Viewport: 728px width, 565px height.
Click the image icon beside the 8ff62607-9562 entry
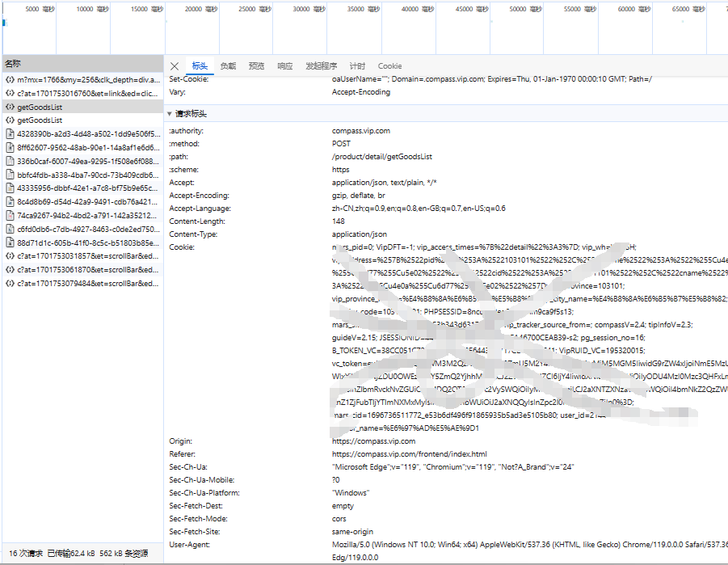click(9, 147)
